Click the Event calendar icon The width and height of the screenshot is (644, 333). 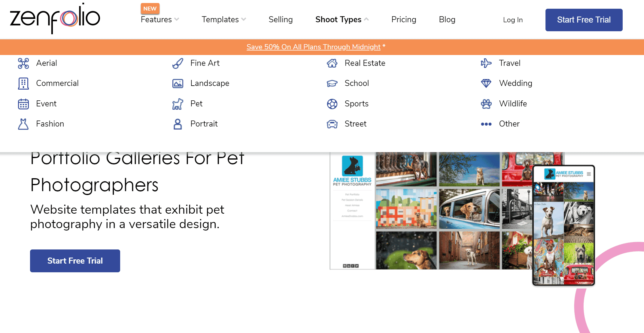click(23, 104)
